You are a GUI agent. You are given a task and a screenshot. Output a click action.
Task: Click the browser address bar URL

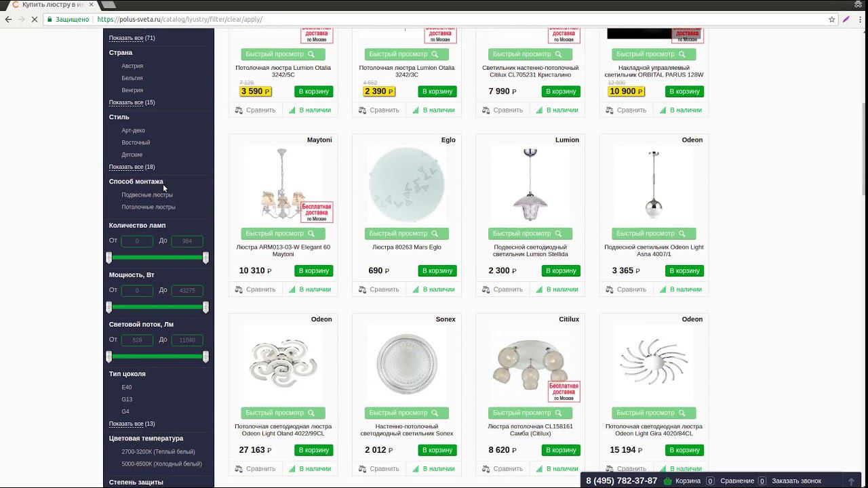point(180,20)
